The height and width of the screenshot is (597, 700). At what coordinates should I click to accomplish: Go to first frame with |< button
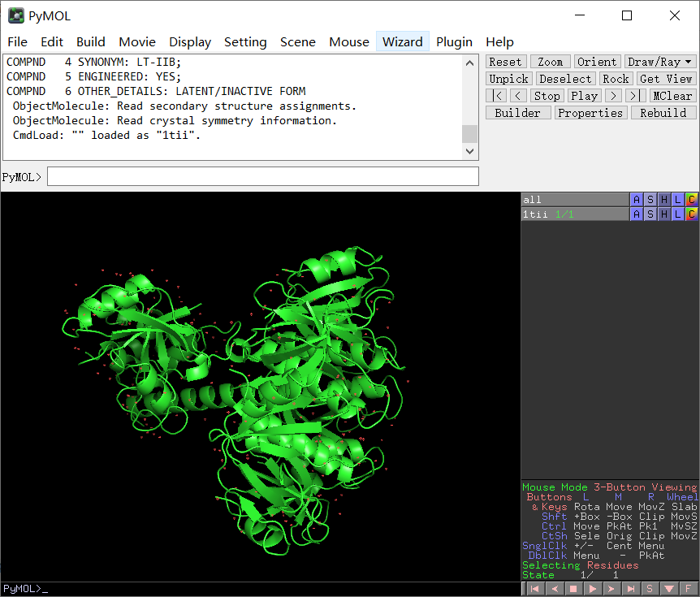point(496,96)
